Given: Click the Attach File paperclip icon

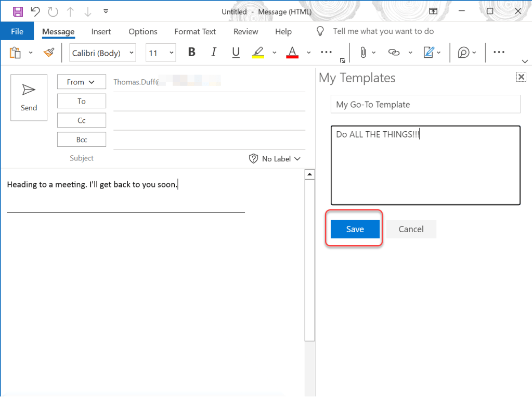Looking at the screenshot, I should point(363,53).
